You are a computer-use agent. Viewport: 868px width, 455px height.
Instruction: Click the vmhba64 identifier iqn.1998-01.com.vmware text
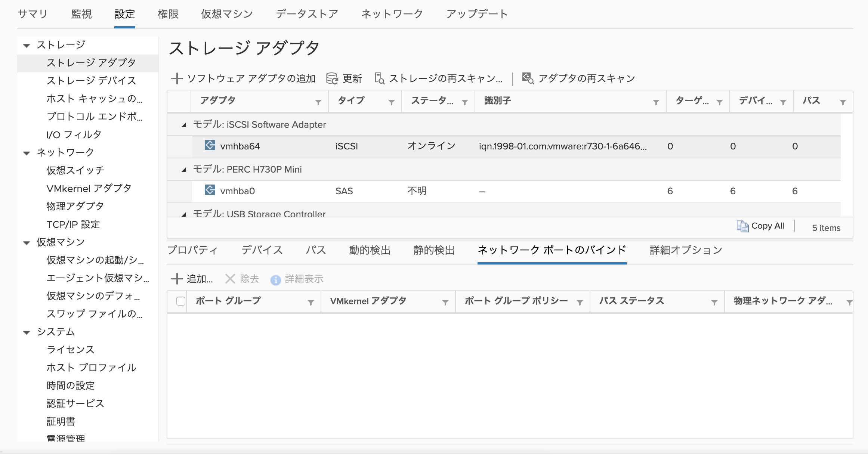coord(563,146)
